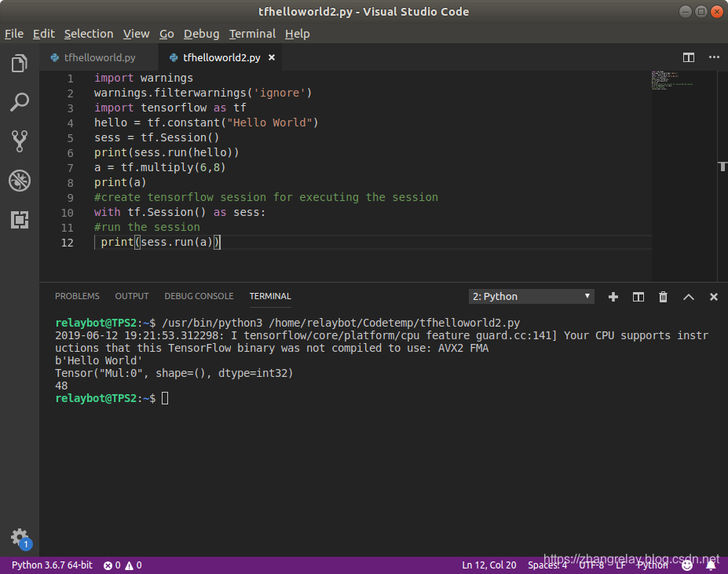Open the feedback smiley icon
This screenshot has height=574, width=728.
(687, 565)
